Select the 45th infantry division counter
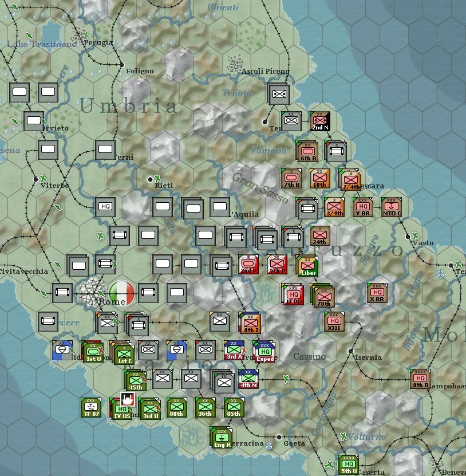 [136, 380]
